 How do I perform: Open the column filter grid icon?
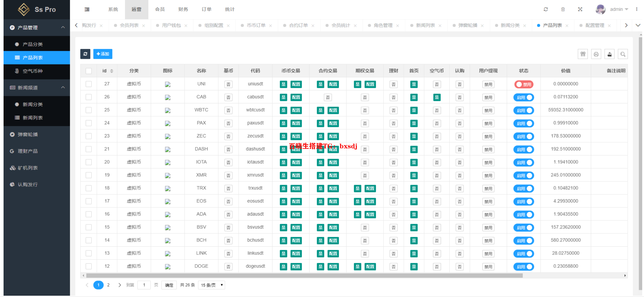tap(583, 54)
